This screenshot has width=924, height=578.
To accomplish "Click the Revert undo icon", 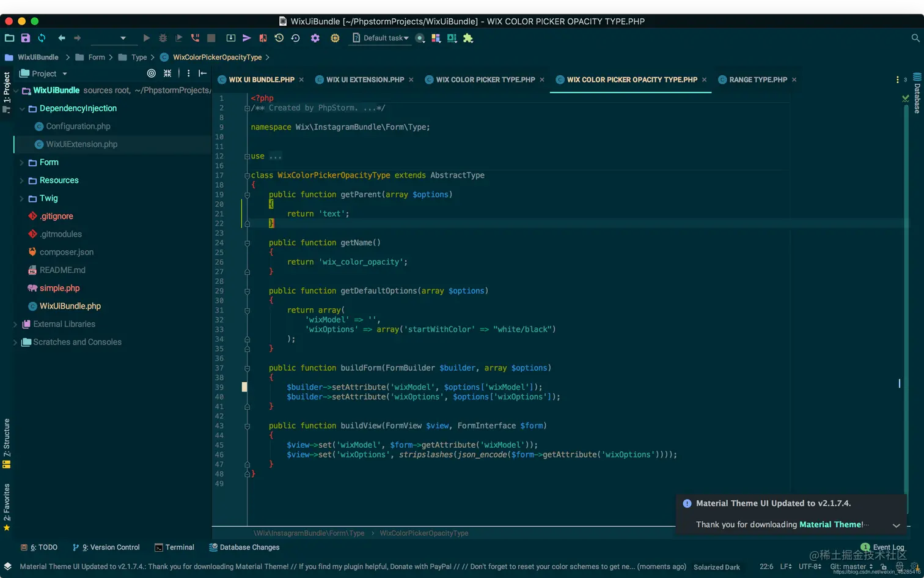I will (295, 38).
